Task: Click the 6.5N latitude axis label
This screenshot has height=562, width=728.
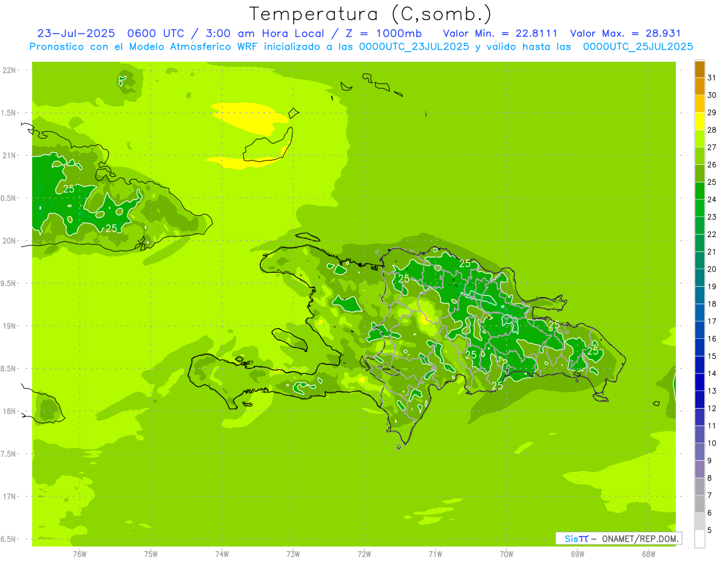Action: coord(9,539)
